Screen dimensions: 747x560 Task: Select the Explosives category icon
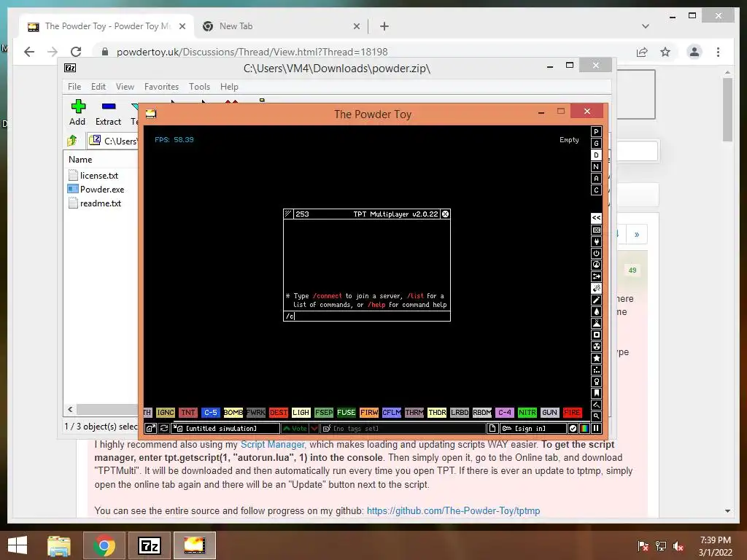click(596, 288)
